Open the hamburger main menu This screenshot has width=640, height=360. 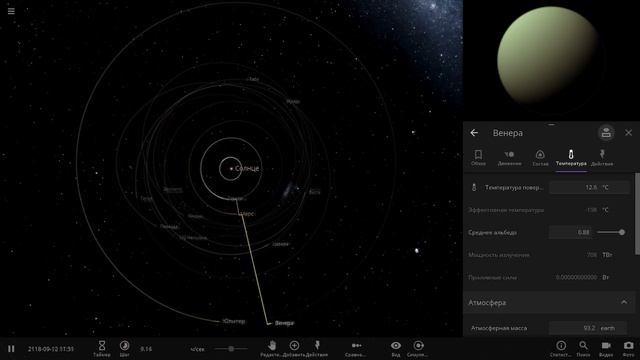point(11,11)
